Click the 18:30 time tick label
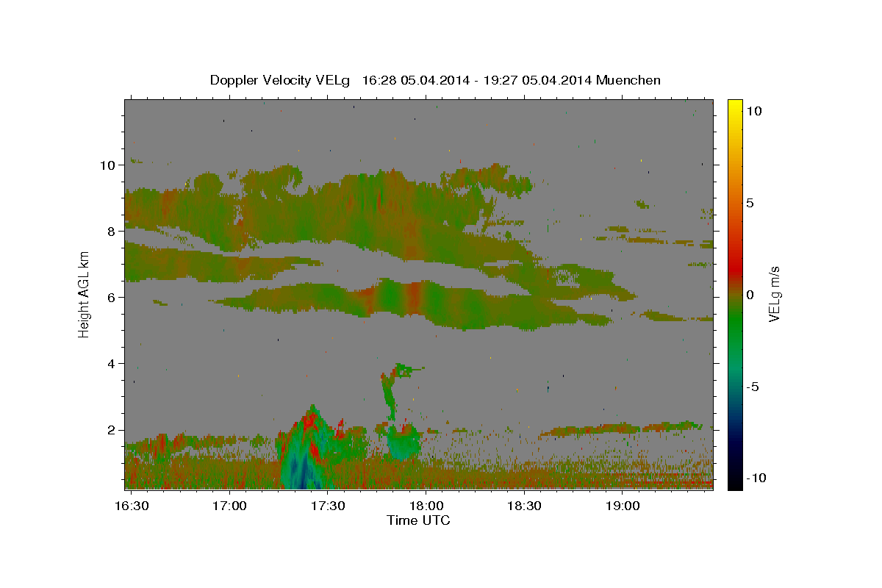The width and height of the screenshot is (882, 588). (x=524, y=506)
